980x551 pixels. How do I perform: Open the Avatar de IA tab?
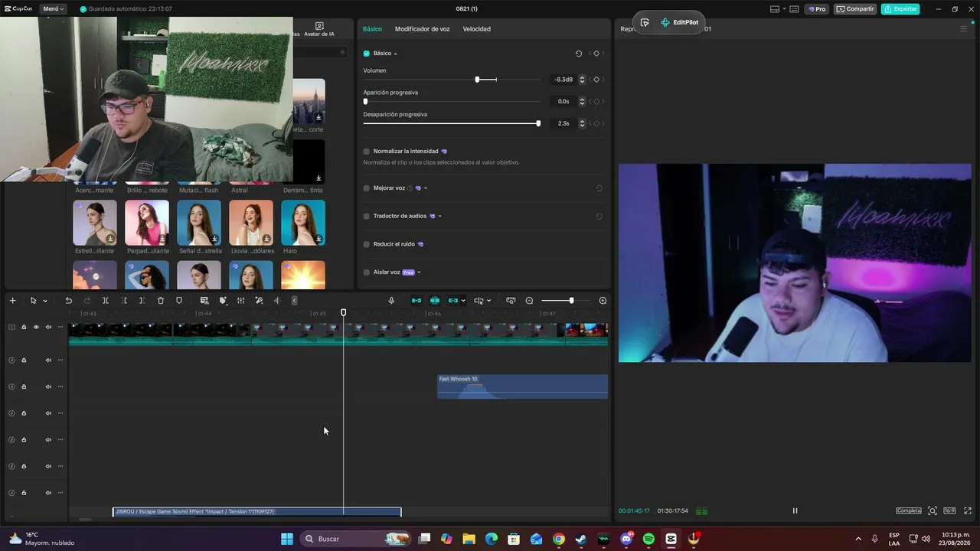point(319,29)
